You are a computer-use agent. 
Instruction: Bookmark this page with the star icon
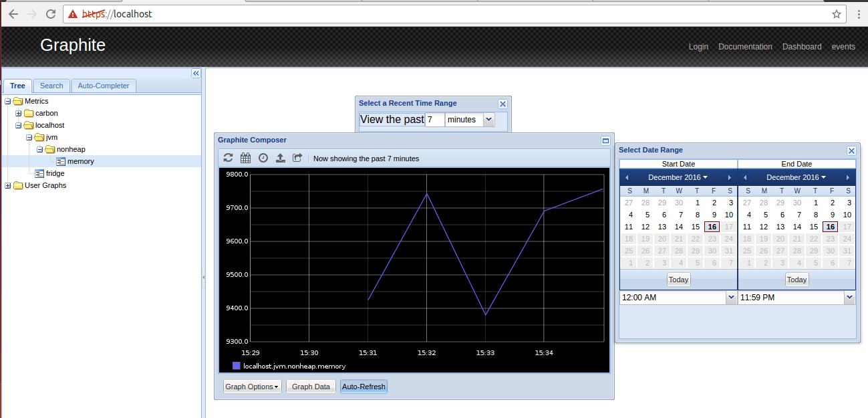pyautogui.click(x=836, y=14)
